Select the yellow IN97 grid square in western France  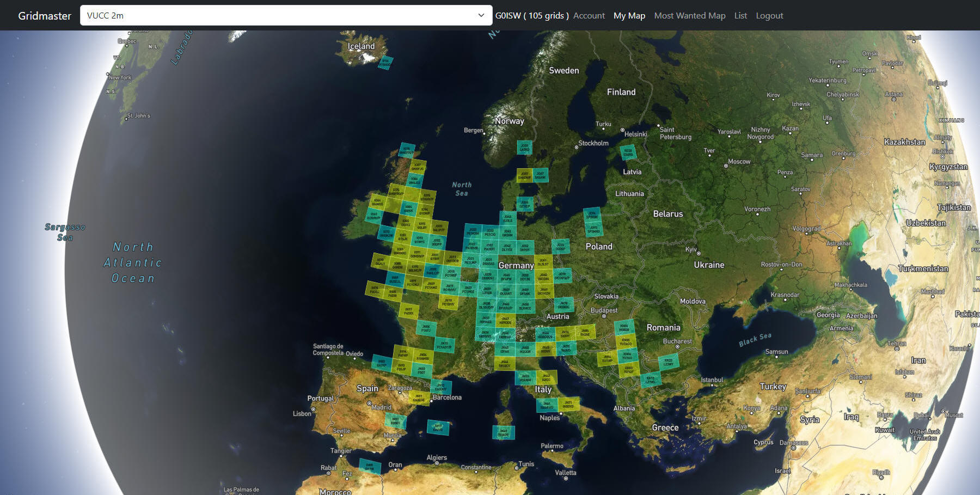409,311
